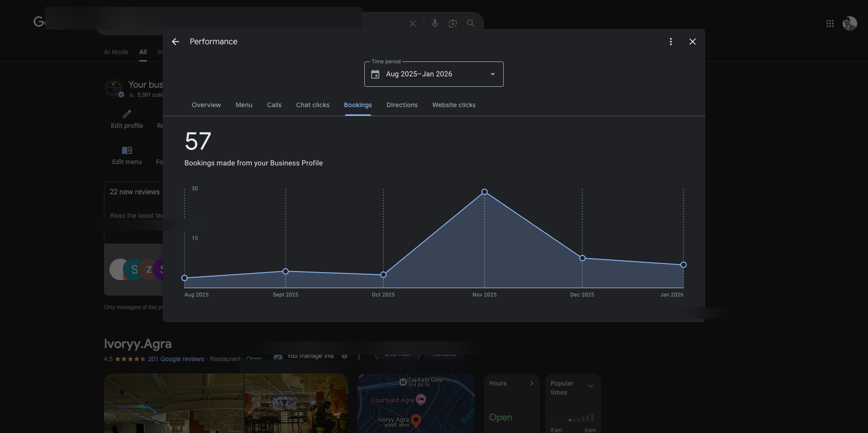The height and width of the screenshot is (433, 868).
Task: Search by image with the camera lens icon
Action: (453, 24)
